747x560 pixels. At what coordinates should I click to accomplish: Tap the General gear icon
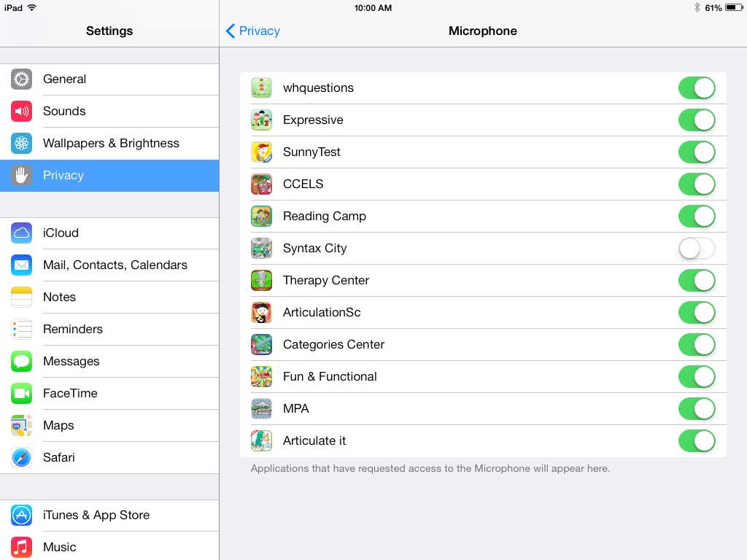click(x=21, y=79)
